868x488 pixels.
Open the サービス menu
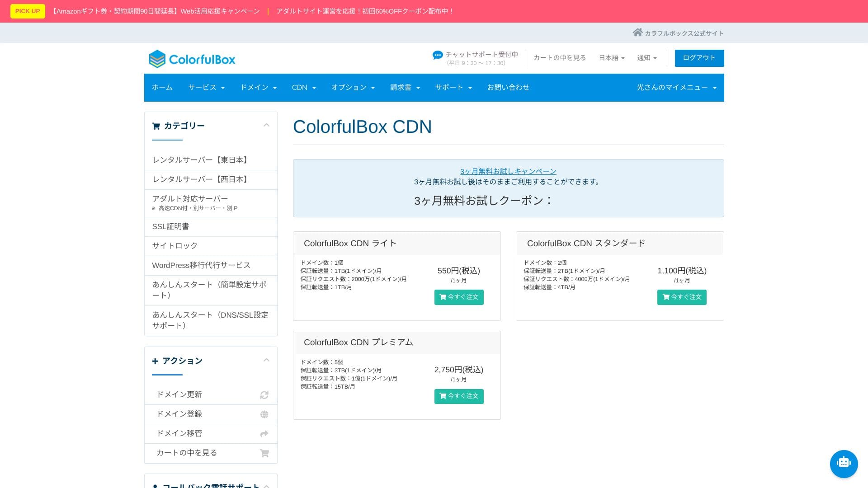206,88
